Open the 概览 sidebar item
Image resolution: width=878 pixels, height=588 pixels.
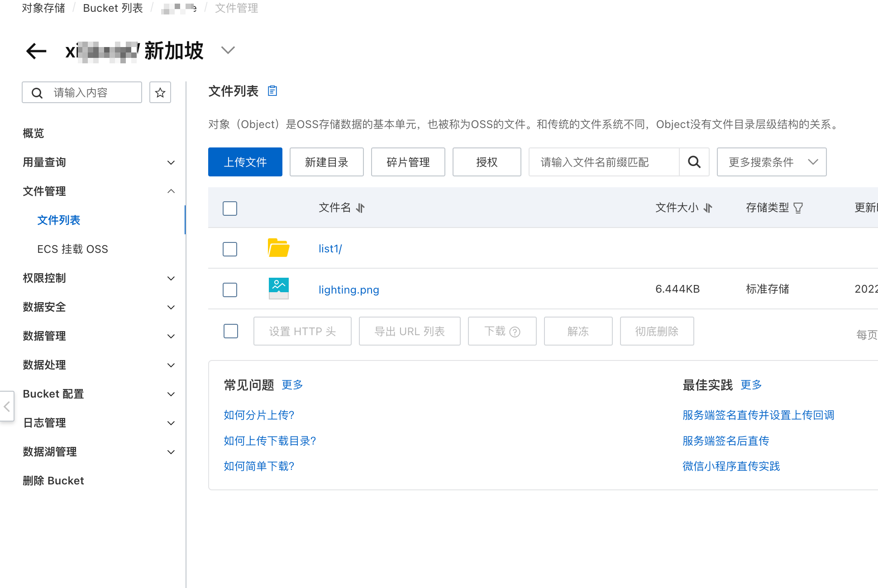(x=33, y=133)
